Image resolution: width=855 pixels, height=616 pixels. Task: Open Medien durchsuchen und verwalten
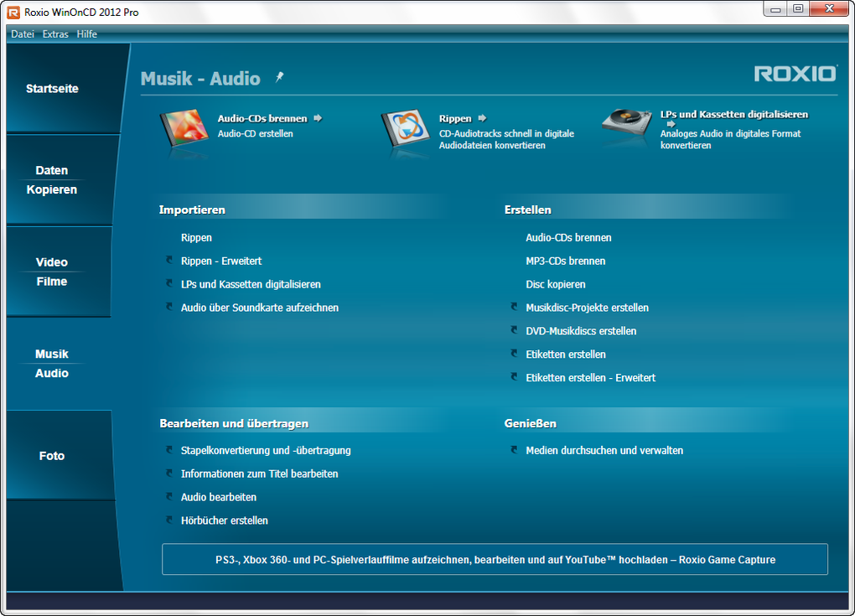coord(604,451)
